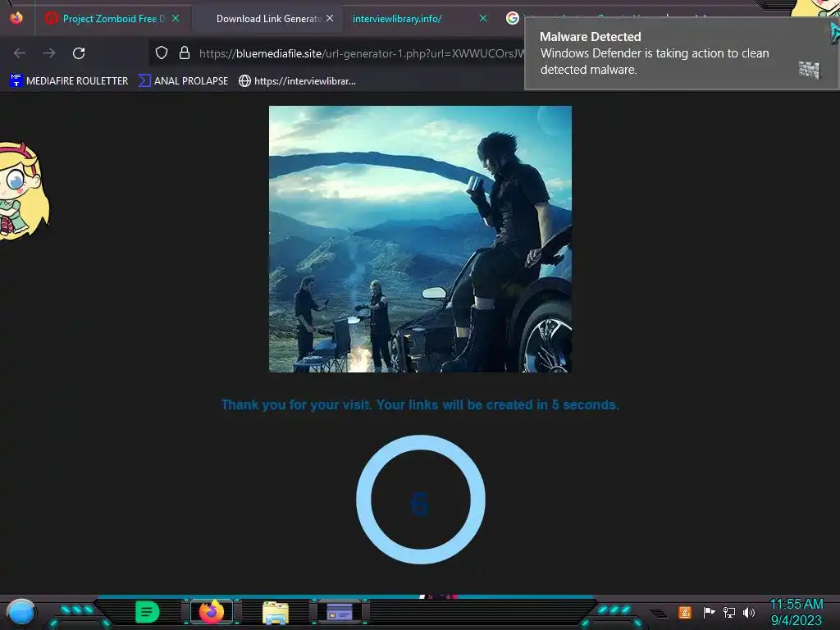Click the 'Thank you for your visit' text
The image size is (840, 630).
pos(420,404)
